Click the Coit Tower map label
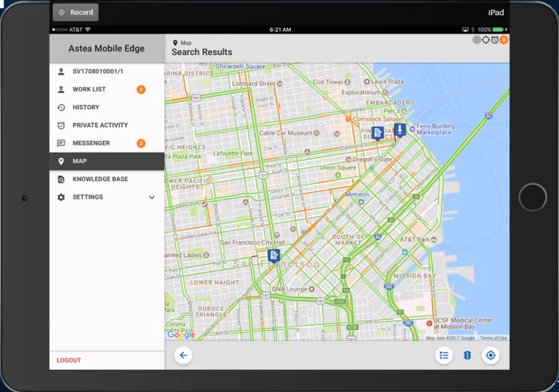Viewport: 559px width, 392px height. pos(328,82)
